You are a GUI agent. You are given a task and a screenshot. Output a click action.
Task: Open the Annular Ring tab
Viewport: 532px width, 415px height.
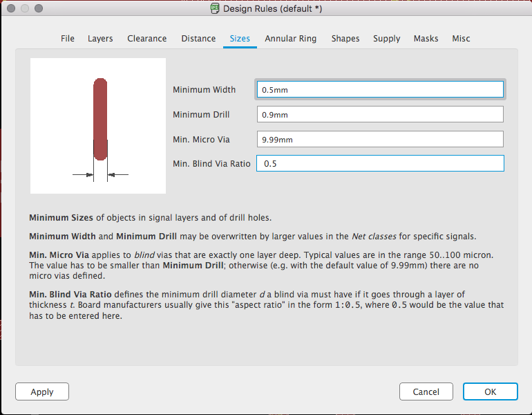point(291,38)
